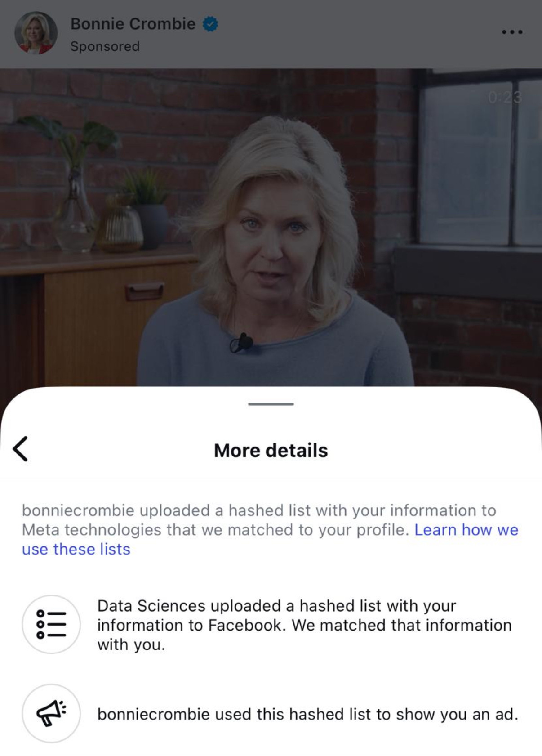This screenshot has width=542, height=756.
Task: Tap the 0:23 video timer
Action: click(x=505, y=97)
